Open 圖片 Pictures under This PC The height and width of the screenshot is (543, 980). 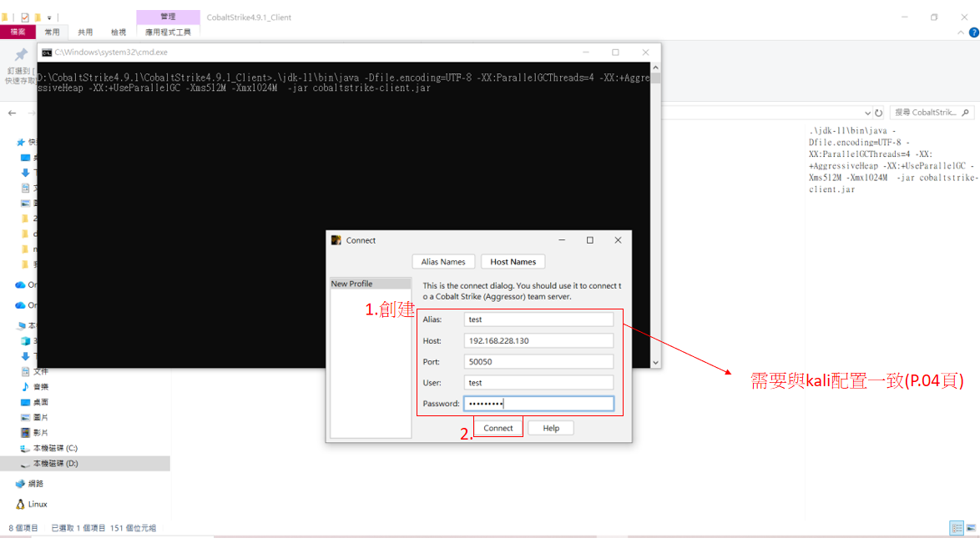click(41, 417)
